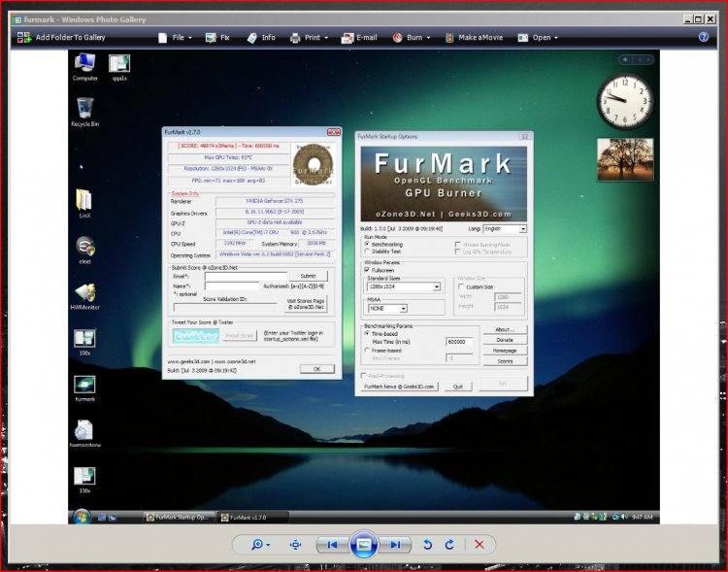Open the MSAA NONE dropdown
The width and height of the screenshot is (728, 572).
coord(387,308)
